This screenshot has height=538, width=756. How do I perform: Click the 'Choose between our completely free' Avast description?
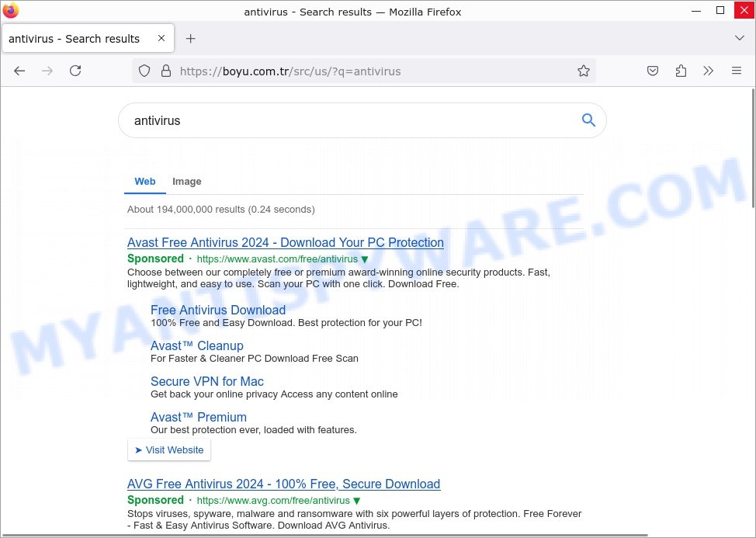[x=338, y=278]
